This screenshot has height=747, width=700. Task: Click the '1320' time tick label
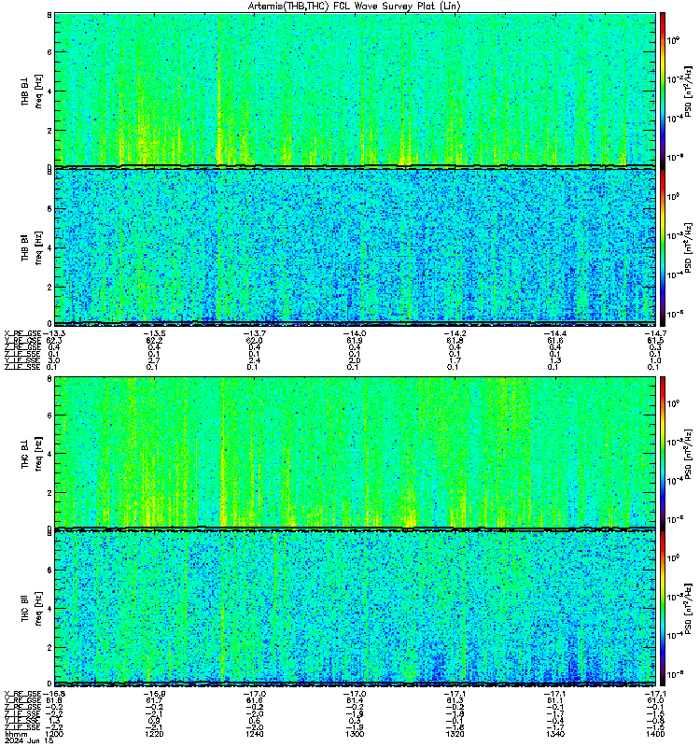455,734
